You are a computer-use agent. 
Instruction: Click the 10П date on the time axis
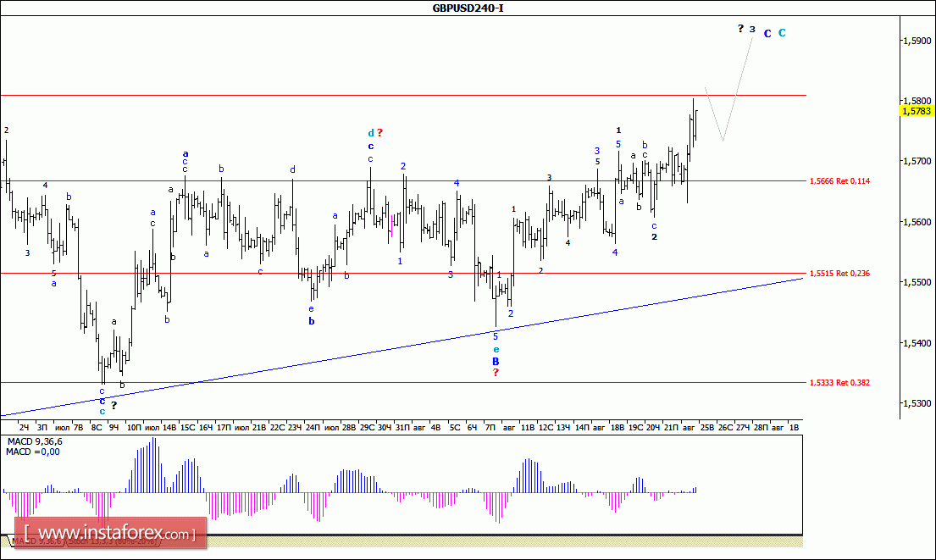coord(134,428)
